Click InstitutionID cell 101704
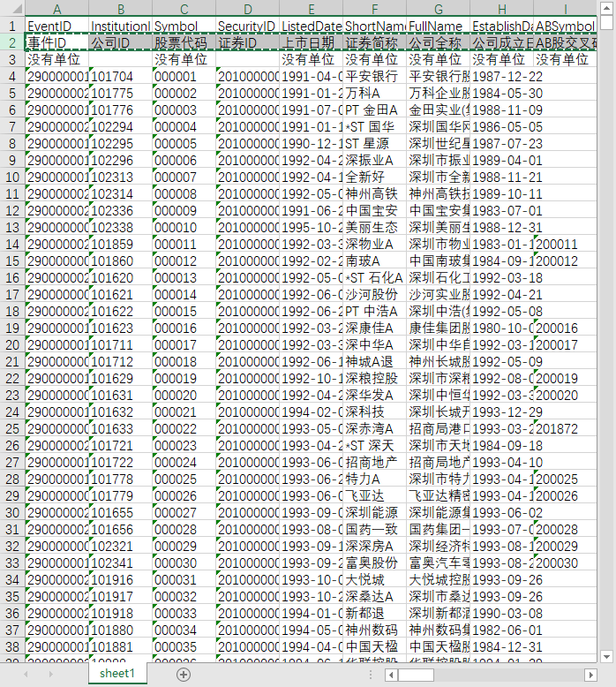The height and width of the screenshot is (687, 616). click(120, 76)
